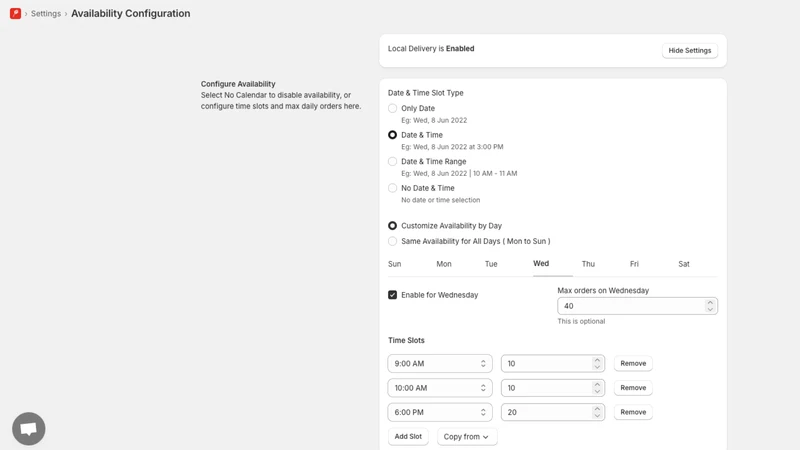The width and height of the screenshot is (800, 450).
Task: Increment the 9:00 AM slot limit stepper
Action: click(x=597, y=360)
